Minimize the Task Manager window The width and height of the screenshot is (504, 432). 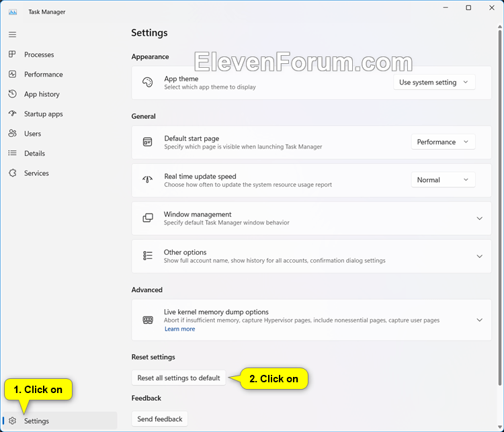pos(446,7)
